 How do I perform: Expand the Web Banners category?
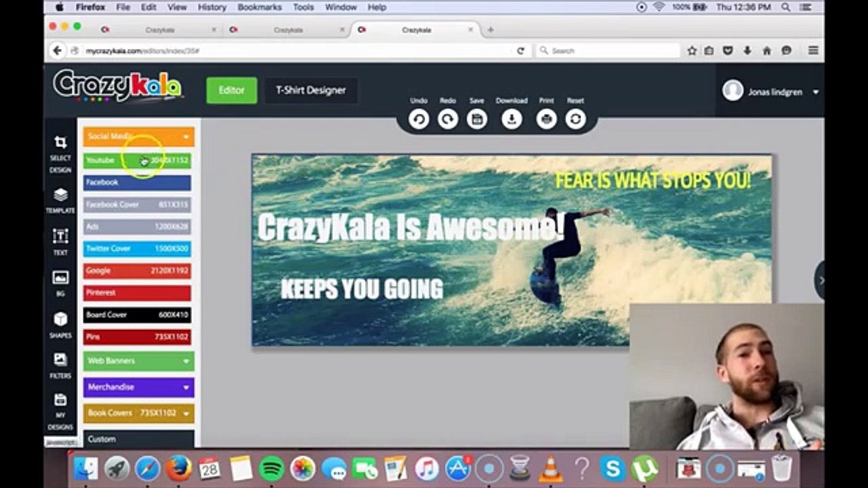(x=138, y=361)
